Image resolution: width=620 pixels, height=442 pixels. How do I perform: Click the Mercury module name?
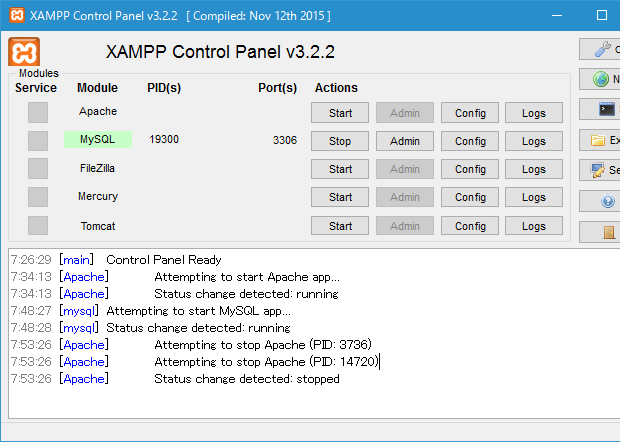pyautogui.click(x=98, y=196)
